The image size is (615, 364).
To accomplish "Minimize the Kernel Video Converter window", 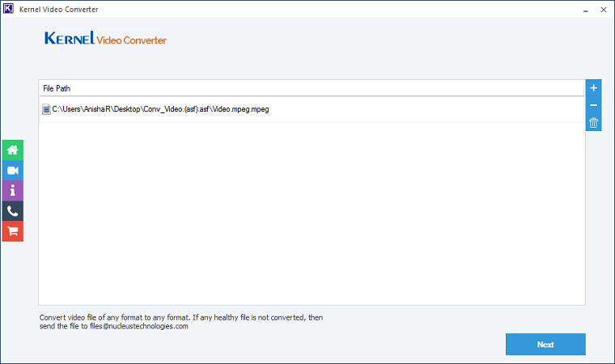I will pos(585,10).
